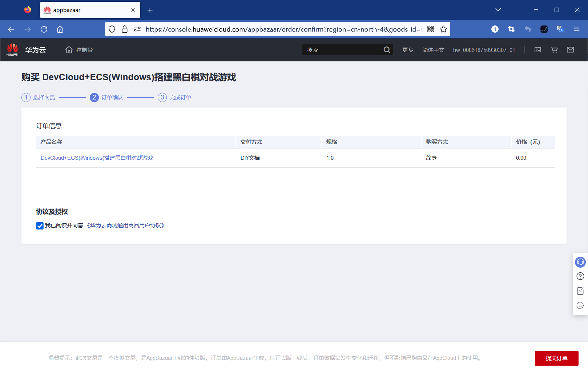Open the Firefox application menu
The width and height of the screenshot is (588, 374).
[577, 29]
